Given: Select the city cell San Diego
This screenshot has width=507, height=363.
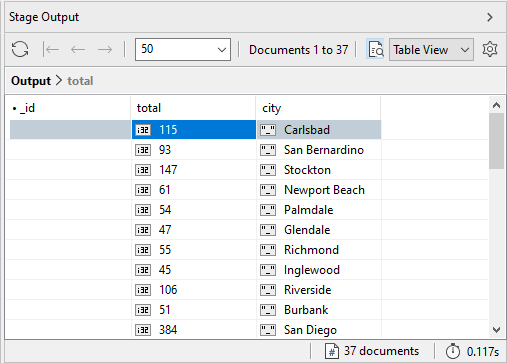Looking at the screenshot, I should pos(319,330).
